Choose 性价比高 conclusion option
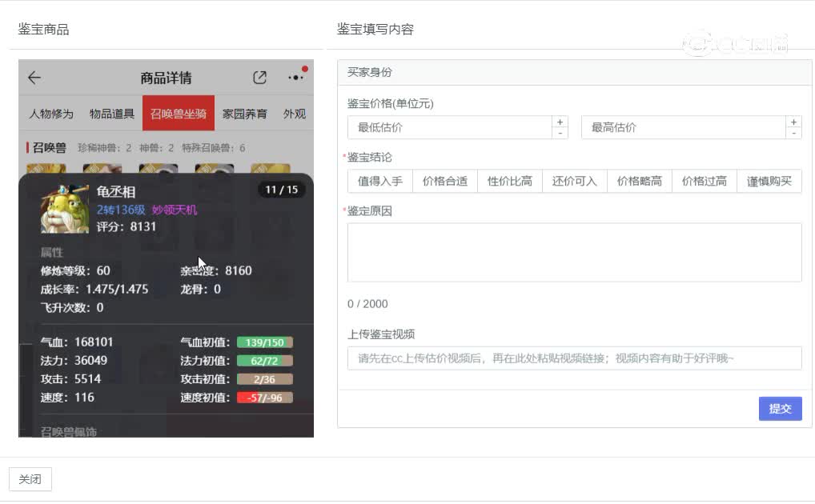This screenshot has height=504, width=815. pyautogui.click(x=510, y=182)
